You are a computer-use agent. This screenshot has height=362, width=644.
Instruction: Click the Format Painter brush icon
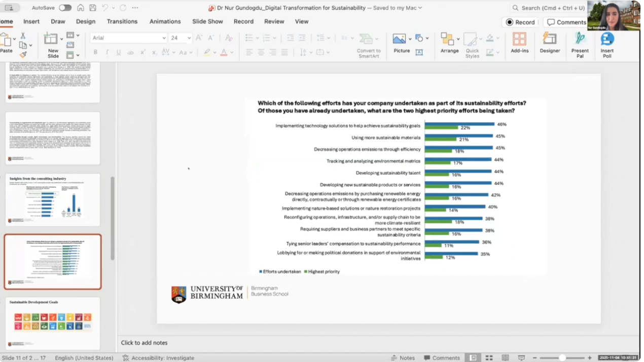coord(23,54)
